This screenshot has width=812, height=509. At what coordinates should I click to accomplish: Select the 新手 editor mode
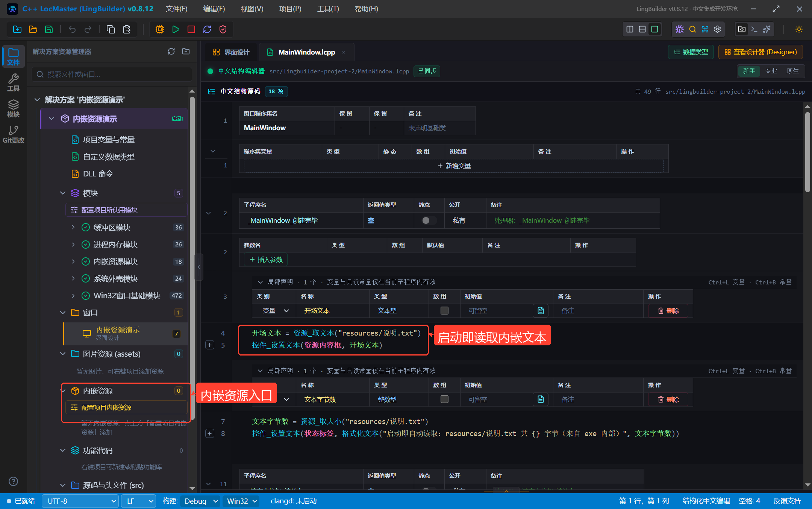point(749,71)
